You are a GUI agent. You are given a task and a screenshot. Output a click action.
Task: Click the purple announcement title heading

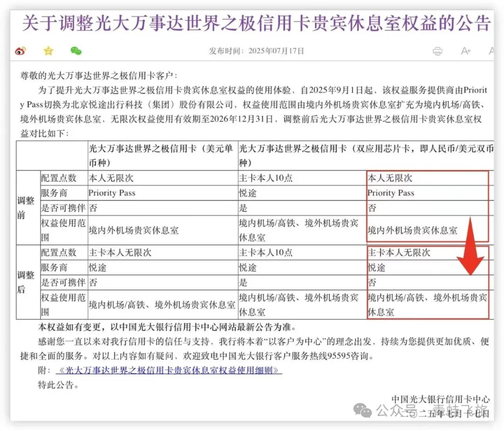[256, 23]
